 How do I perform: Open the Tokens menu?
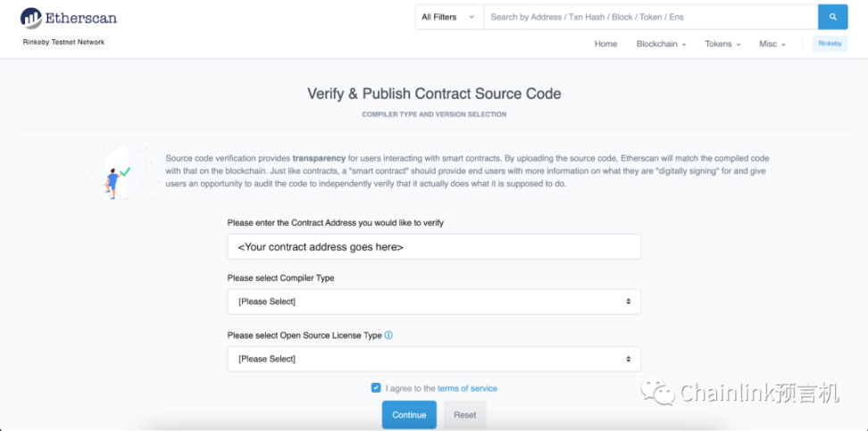(722, 44)
